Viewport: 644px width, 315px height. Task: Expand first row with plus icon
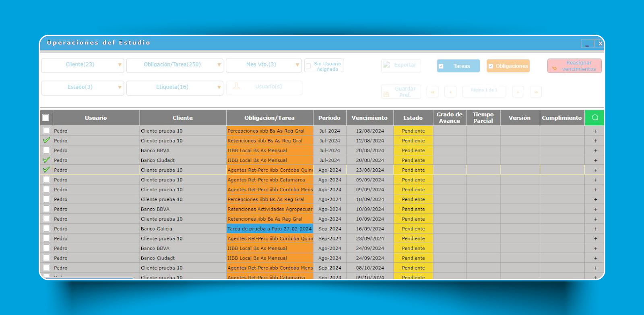[595, 131]
